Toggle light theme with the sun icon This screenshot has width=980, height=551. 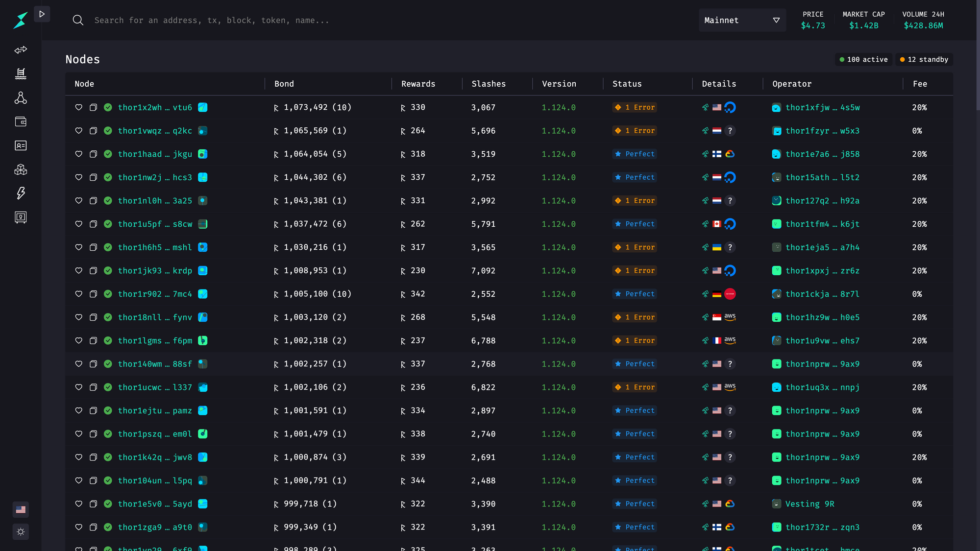tap(21, 532)
